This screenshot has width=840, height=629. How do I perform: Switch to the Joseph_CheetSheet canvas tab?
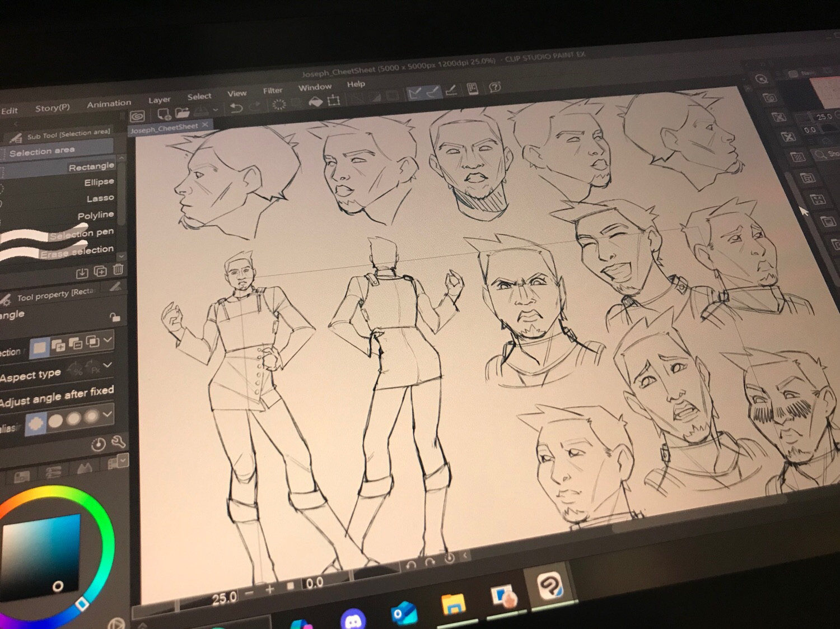click(164, 128)
